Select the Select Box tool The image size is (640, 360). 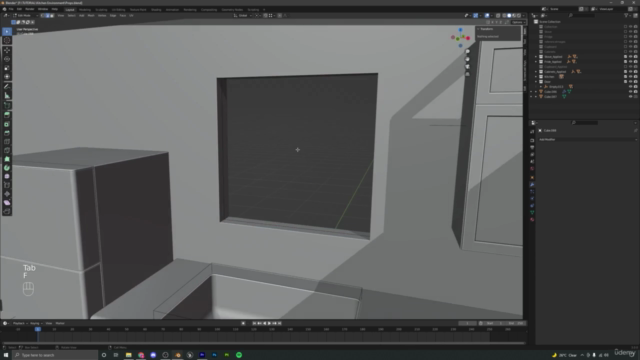pos(7,31)
